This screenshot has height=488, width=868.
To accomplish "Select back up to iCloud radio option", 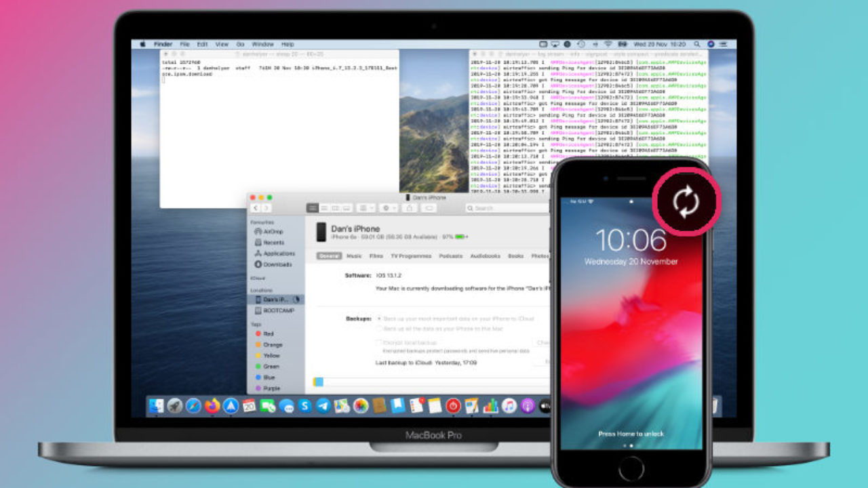I will coord(379,319).
